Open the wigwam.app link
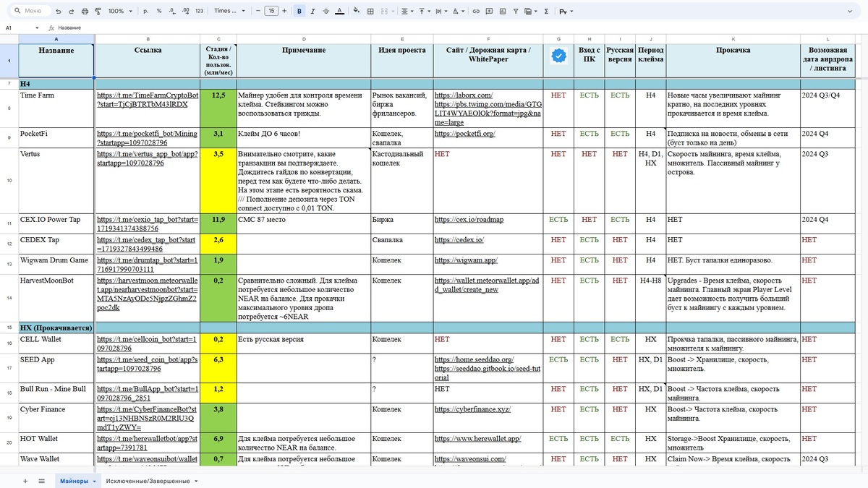This screenshot has height=488, width=868. pos(466,260)
